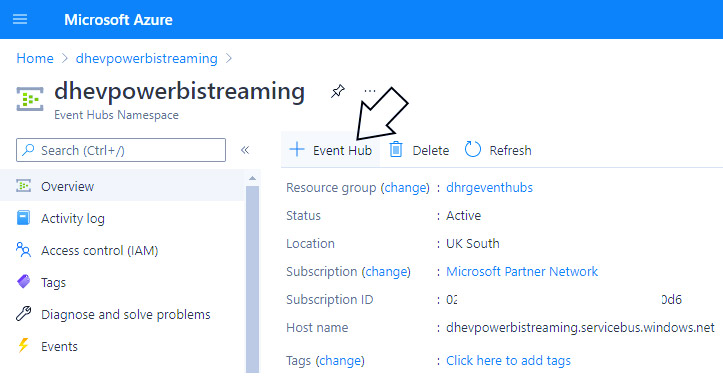Click the search magnifier icon
The image size is (723, 390).
(28, 150)
